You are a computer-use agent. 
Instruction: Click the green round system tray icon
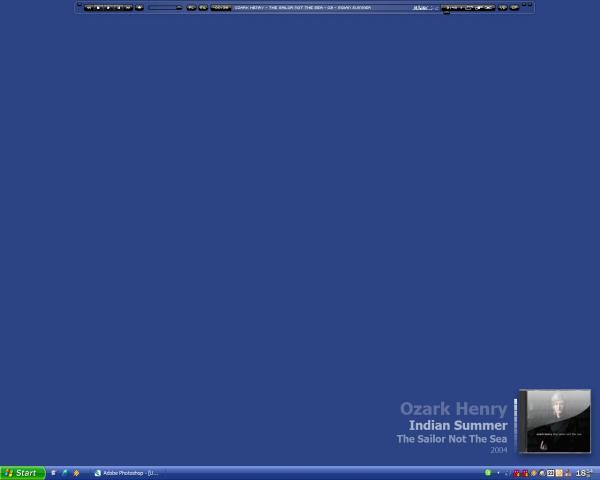click(488, 473)
